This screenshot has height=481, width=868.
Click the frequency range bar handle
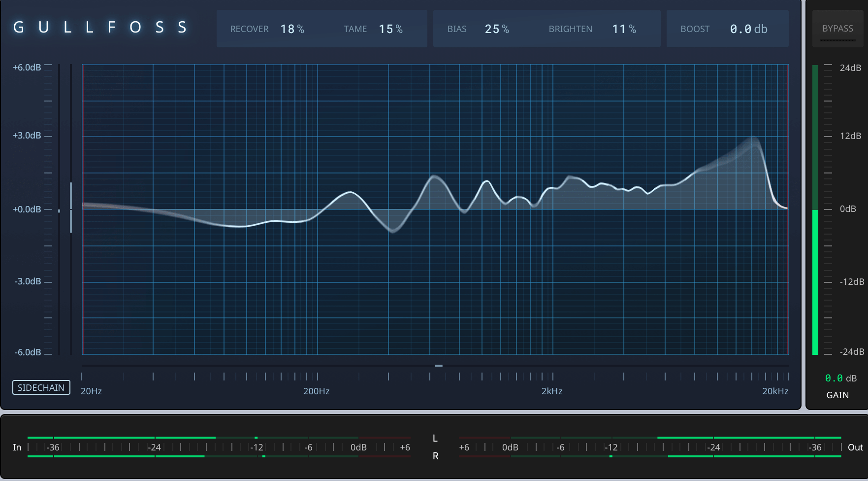pos(439,366)
